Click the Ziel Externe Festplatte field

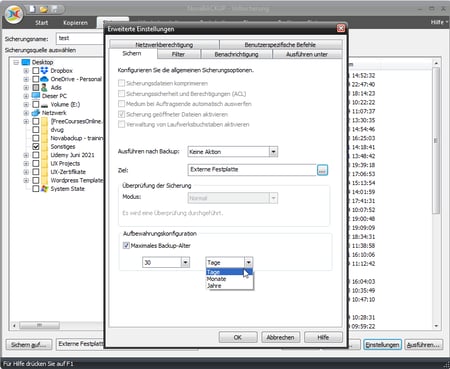[252, 170]
